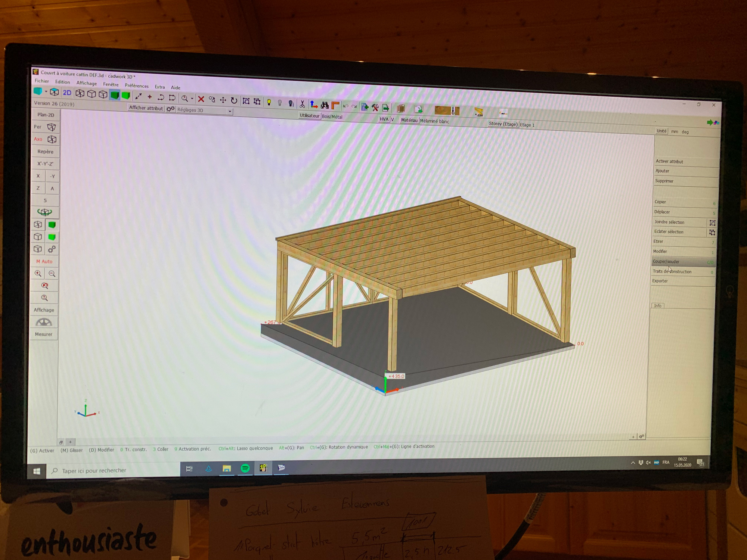Zoom out with left panel magnifier minus

tap(52, 274)
